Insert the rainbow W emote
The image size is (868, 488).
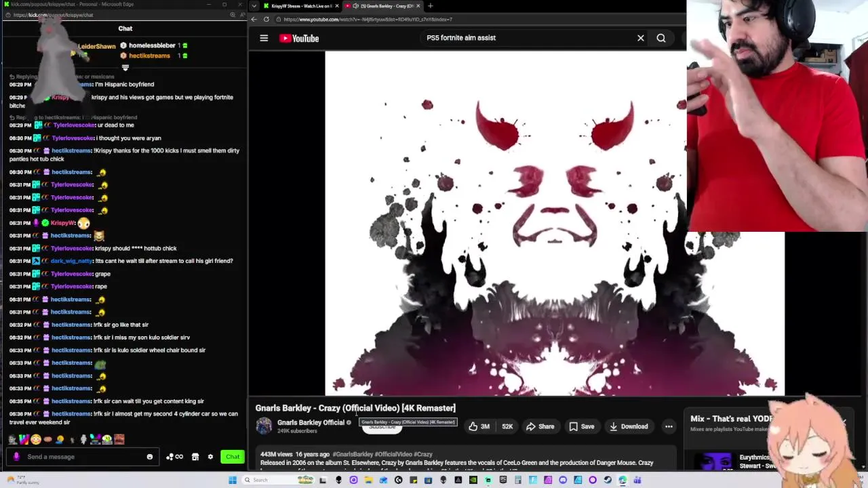(x=24, y=439)
